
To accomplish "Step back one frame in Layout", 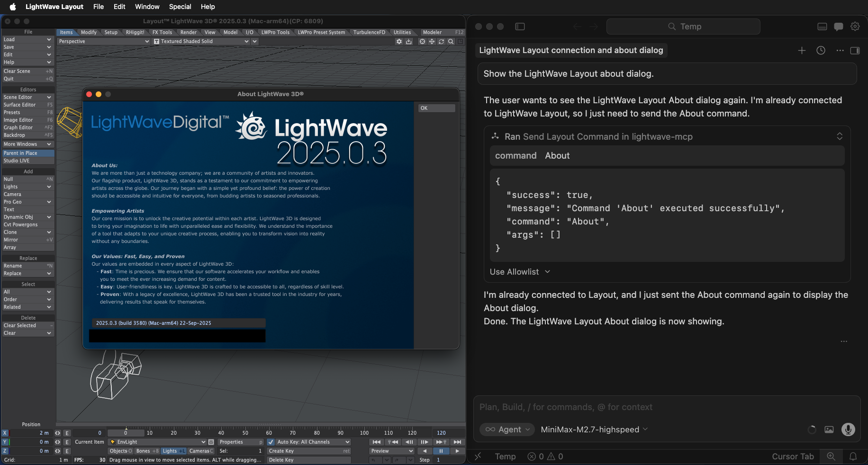I will click(409, 442).
